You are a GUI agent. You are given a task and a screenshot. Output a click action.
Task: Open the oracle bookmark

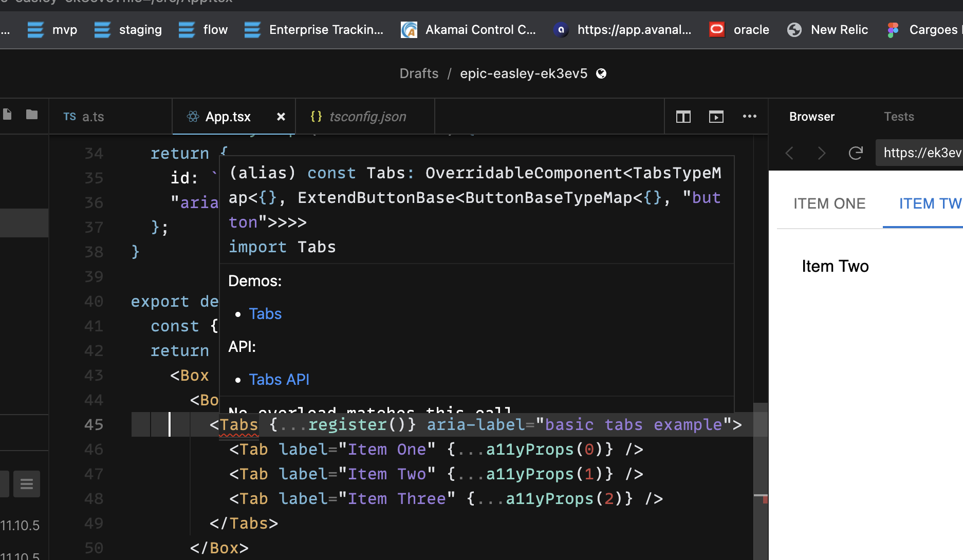739,30
